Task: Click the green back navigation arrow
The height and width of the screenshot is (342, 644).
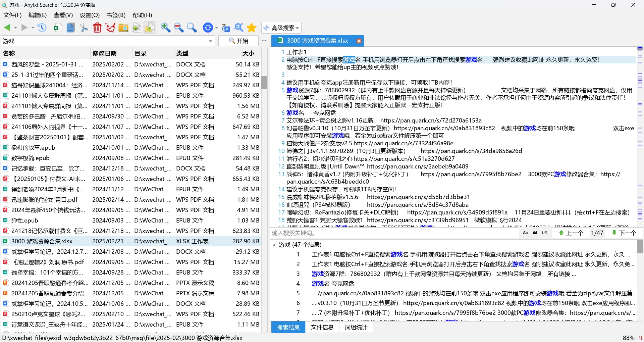Action: point(7,28)
